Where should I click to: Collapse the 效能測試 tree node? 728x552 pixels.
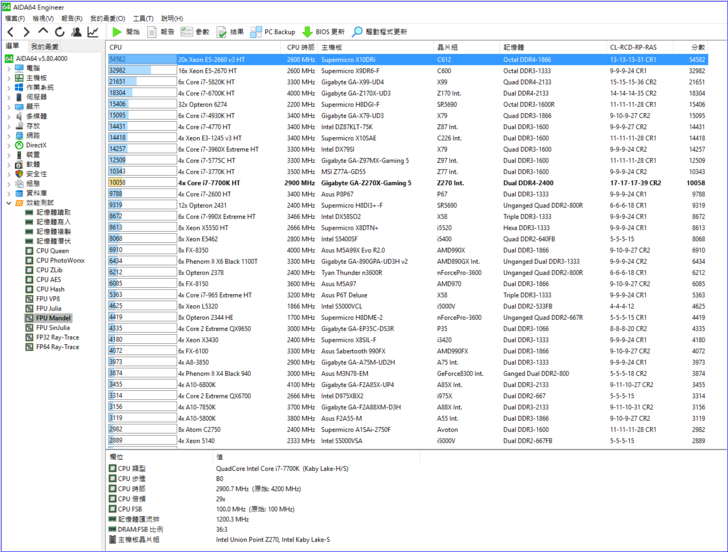point(10,203)
